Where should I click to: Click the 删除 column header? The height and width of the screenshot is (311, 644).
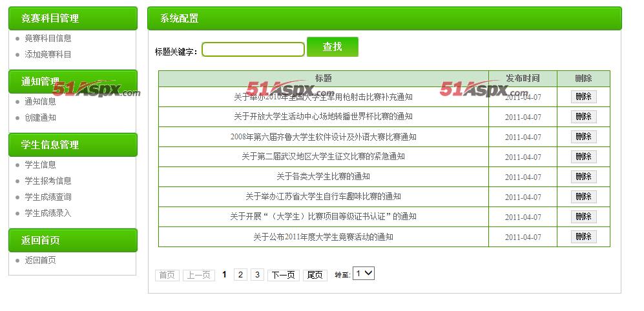pos(584,78)
